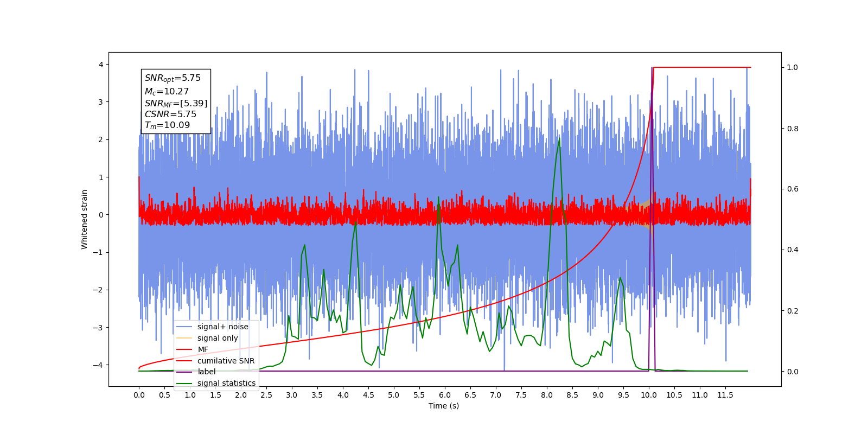Screen dimensions: 868x434
Task: Click the 10.0 tick on the time axis
Action: point(649,395)
